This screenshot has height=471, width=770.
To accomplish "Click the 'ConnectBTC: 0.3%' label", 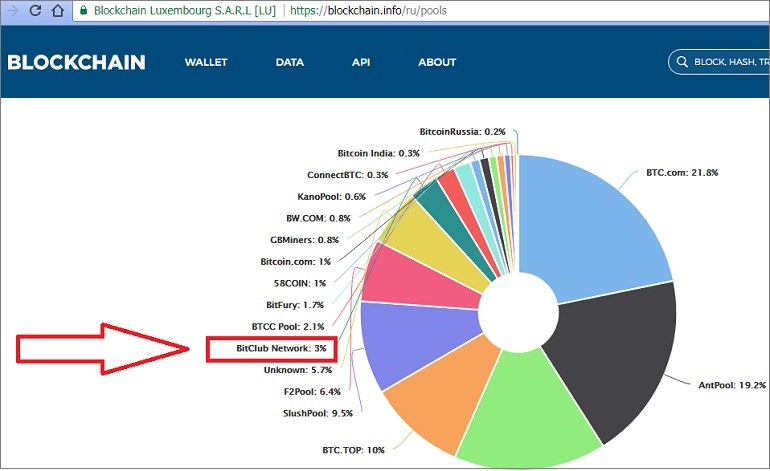I will coord(348,175).
